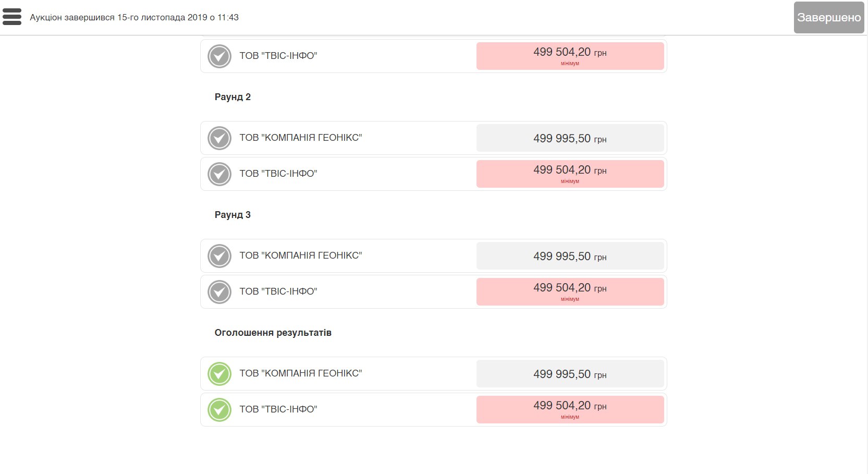Click the Завершено status button
Screen dimensions: 868x474
(x=829, y=17)
